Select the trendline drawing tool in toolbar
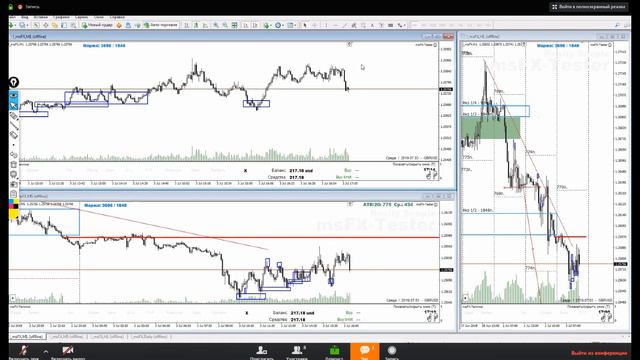 pos(345,25)
